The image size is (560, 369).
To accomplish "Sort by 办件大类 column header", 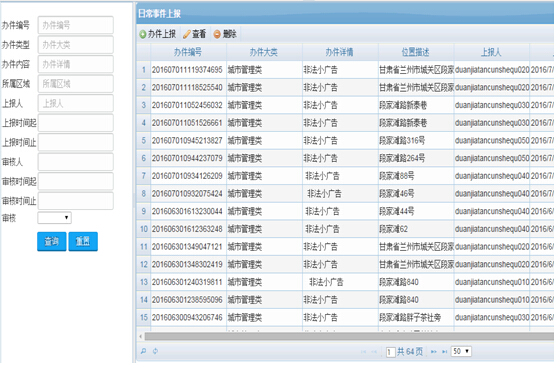I will click(264, 52).
